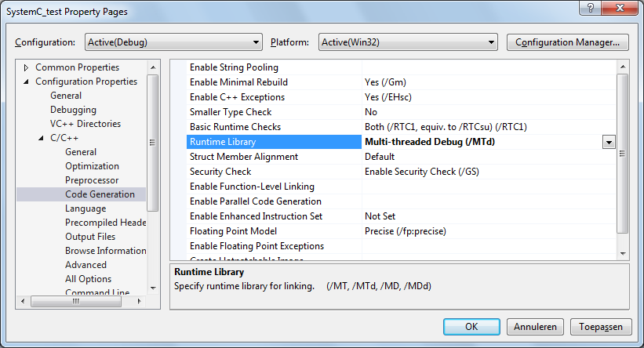Select VC++ Directories in the tree
Viewport: 644px width, 348px height.
pos(86,124)
